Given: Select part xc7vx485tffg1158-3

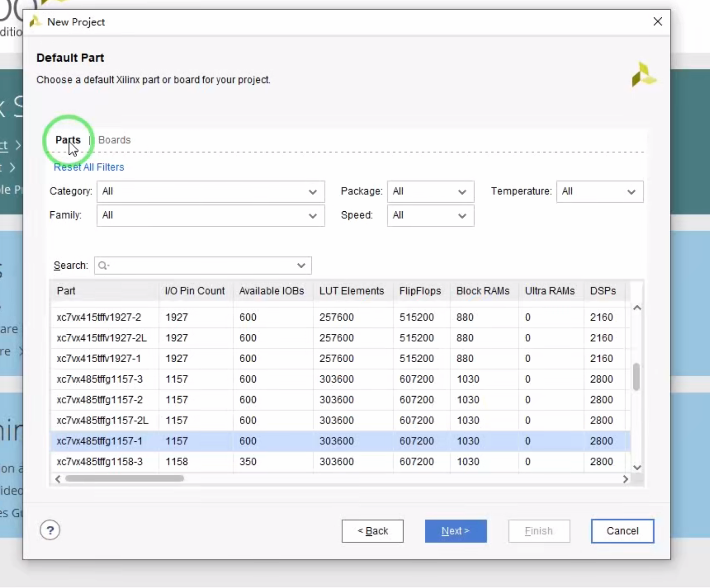Looking at the screenshot, I should pyautogui.click(x=340, y=462).
